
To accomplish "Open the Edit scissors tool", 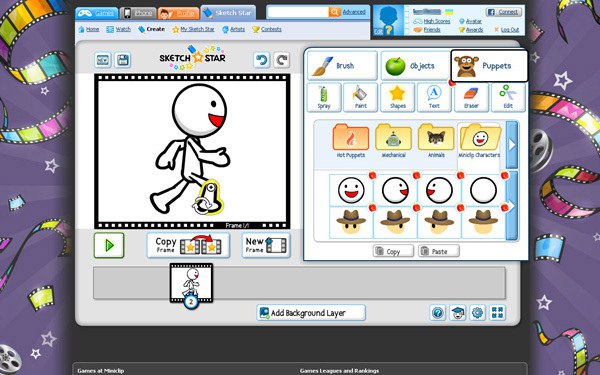I will click(508, 98).
